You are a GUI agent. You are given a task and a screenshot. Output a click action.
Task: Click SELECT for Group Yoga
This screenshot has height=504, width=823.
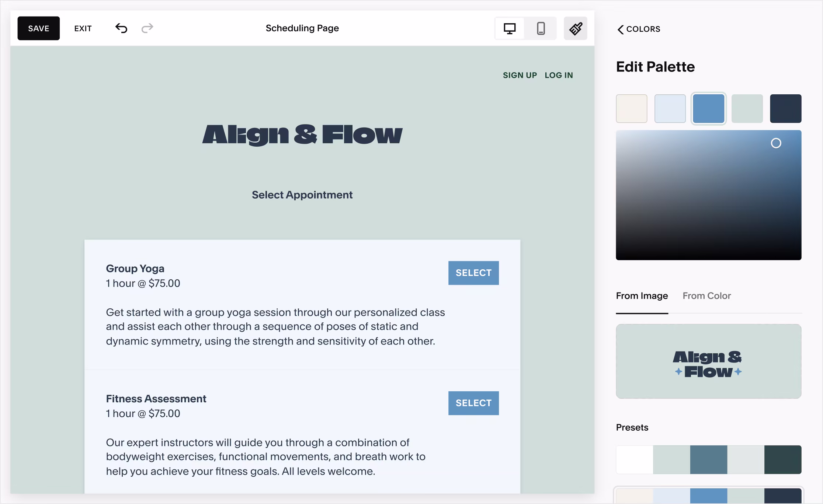[x=473, y=273]
